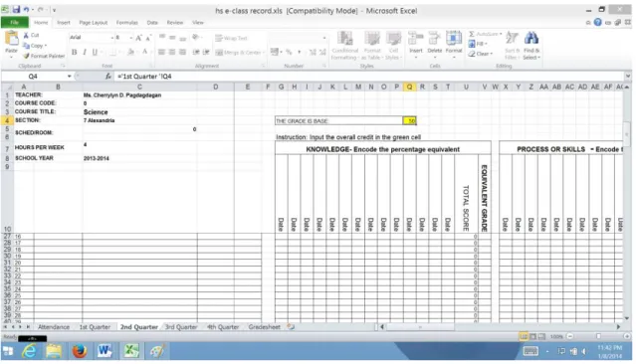Open the Attendance sheet tab
Viewport: 636px width, 364px height.
point(54,327)
